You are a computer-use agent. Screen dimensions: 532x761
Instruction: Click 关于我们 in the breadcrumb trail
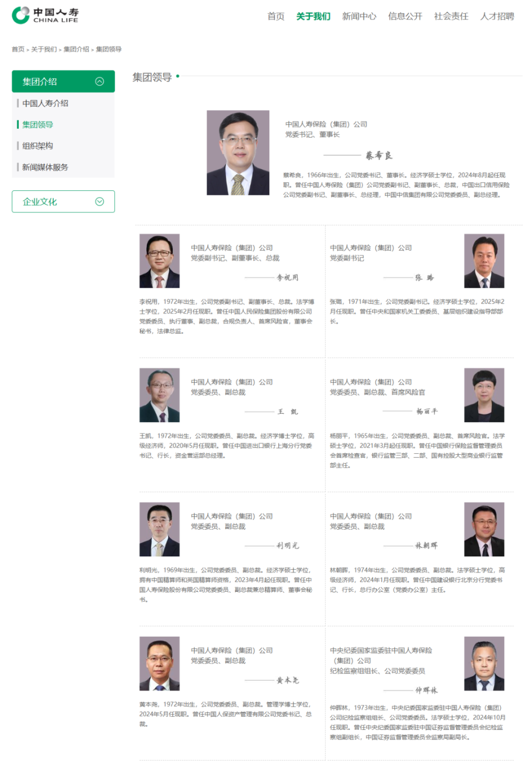pos(44,49)
